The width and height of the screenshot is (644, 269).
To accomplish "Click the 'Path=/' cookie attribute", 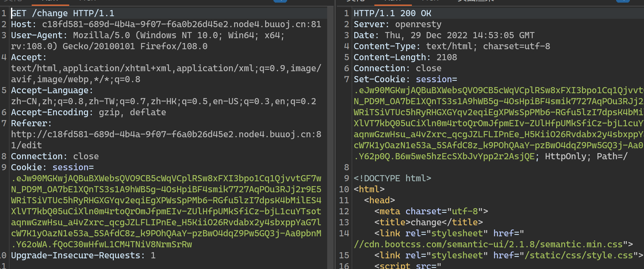I will [612, 156].
